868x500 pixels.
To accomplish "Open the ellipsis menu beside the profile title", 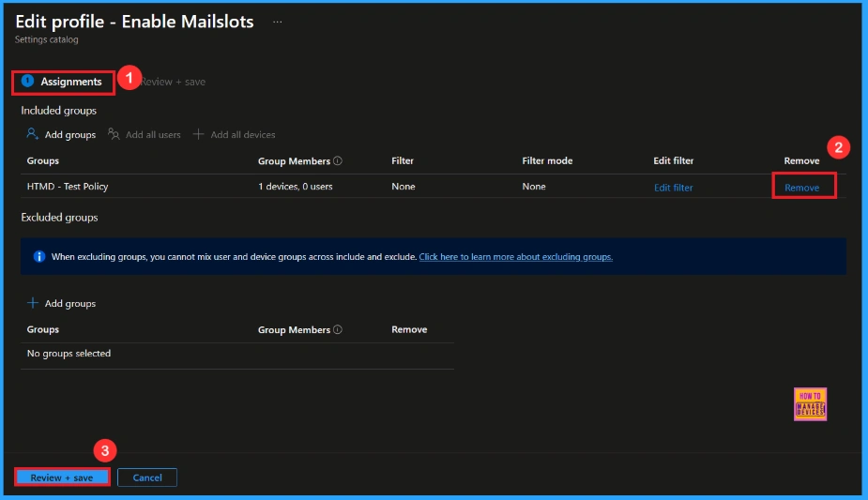I will tap(277, 22).
